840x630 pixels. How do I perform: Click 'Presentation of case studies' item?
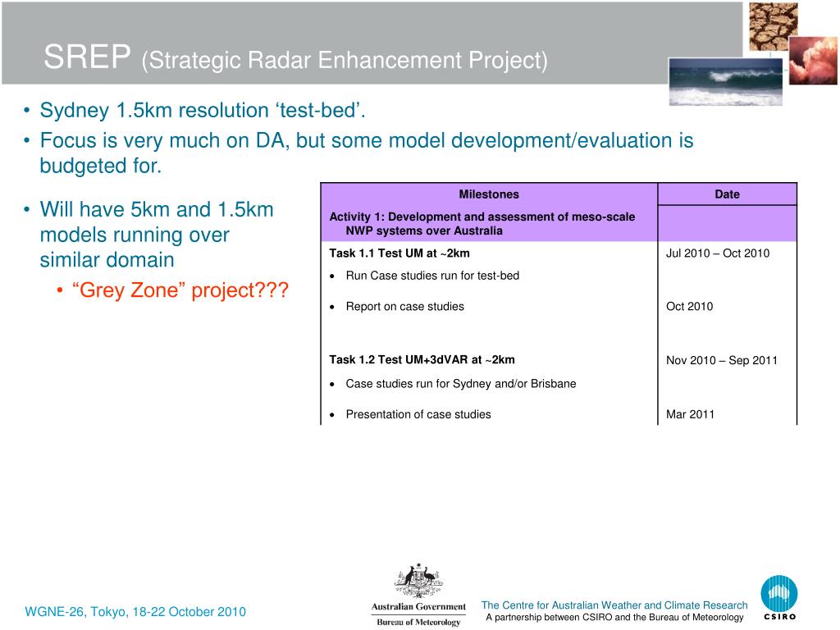[418, 414]
